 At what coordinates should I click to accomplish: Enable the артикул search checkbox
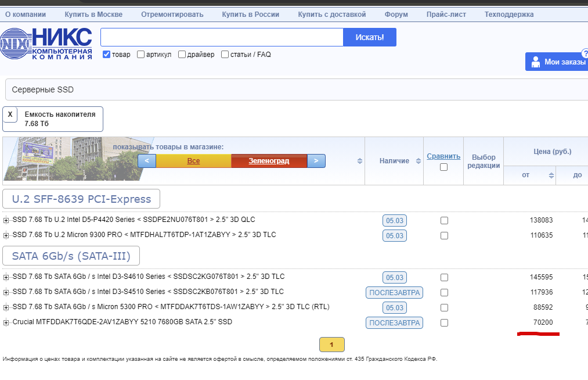[140, 55]
